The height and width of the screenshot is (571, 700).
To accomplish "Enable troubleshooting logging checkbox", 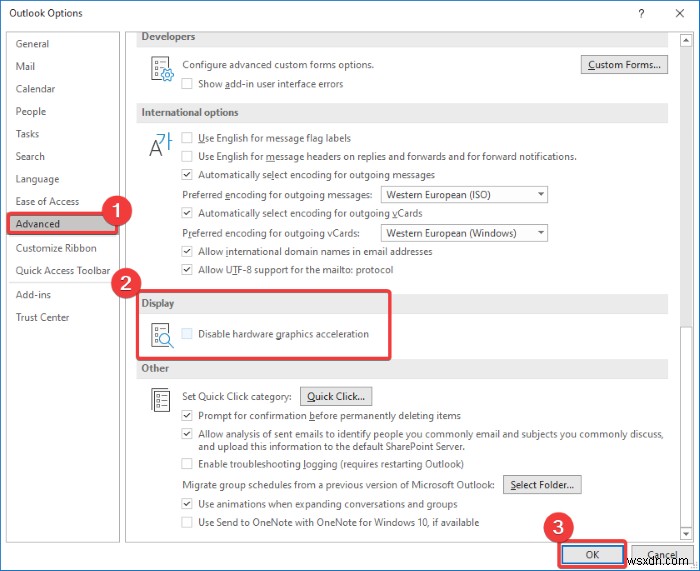I will click(x=187, y=464).
